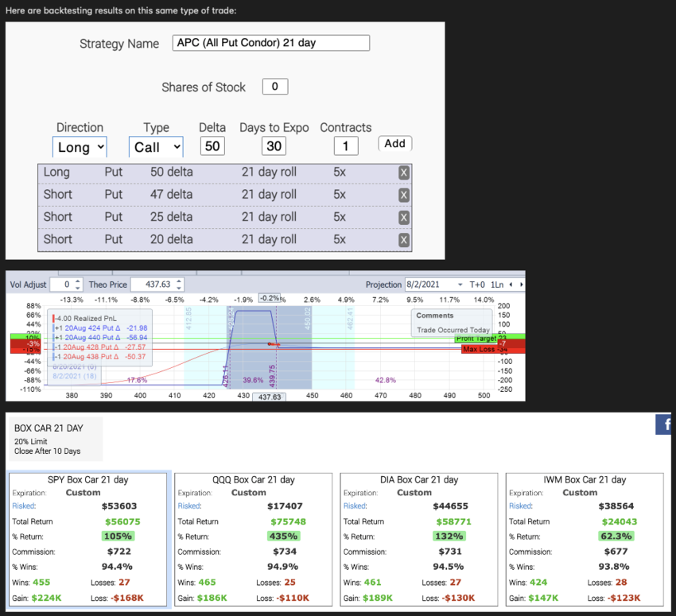Viewport: 676px width, 616px height.
Task: Select the +1 20Aug 440 Put legend entry
Action: 100,337
